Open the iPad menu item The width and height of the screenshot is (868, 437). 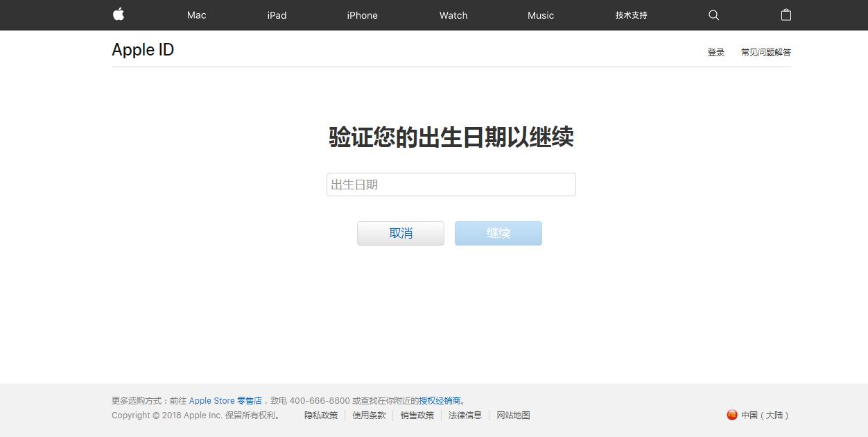click(277, 15)
